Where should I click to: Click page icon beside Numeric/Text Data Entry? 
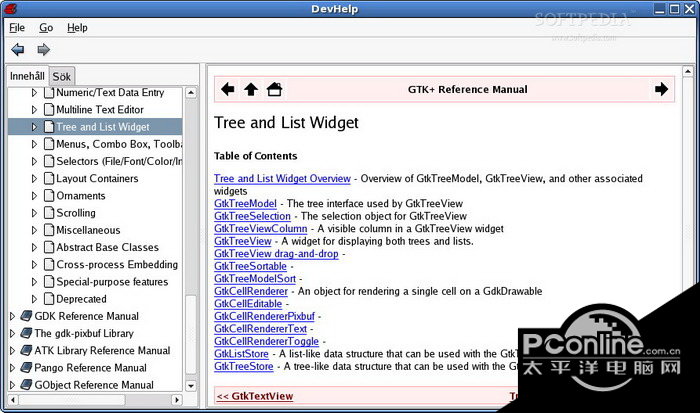(49, 93)
